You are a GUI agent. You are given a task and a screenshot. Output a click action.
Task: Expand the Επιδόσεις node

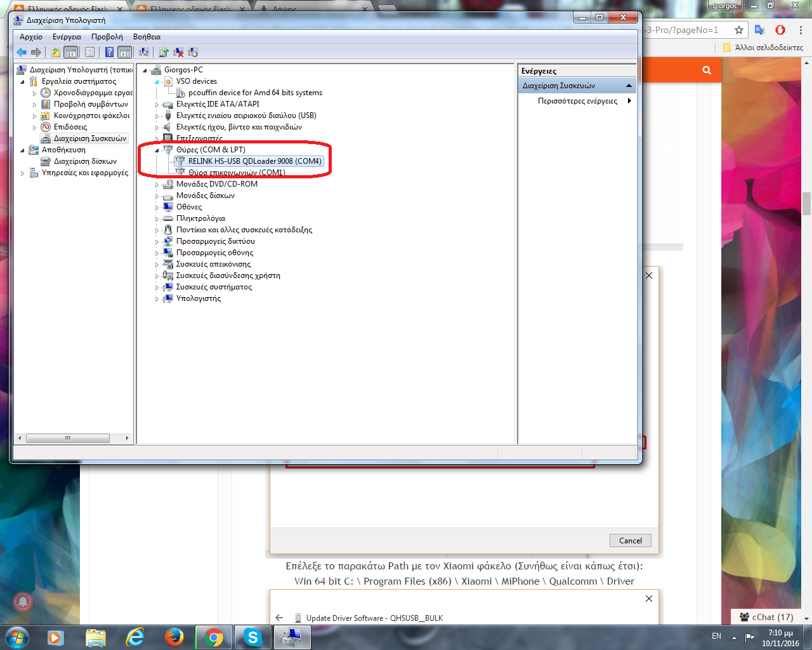(x=35, y=127)
